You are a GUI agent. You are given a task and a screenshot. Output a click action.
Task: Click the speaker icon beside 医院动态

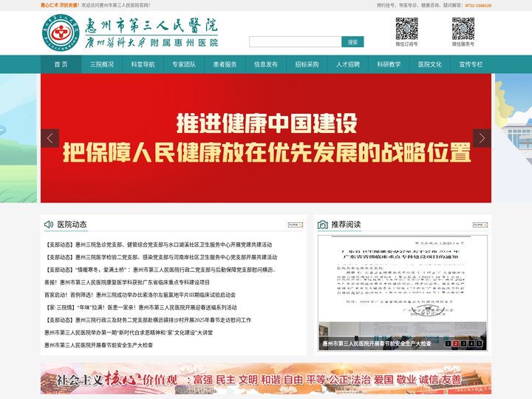pos(49,225)
